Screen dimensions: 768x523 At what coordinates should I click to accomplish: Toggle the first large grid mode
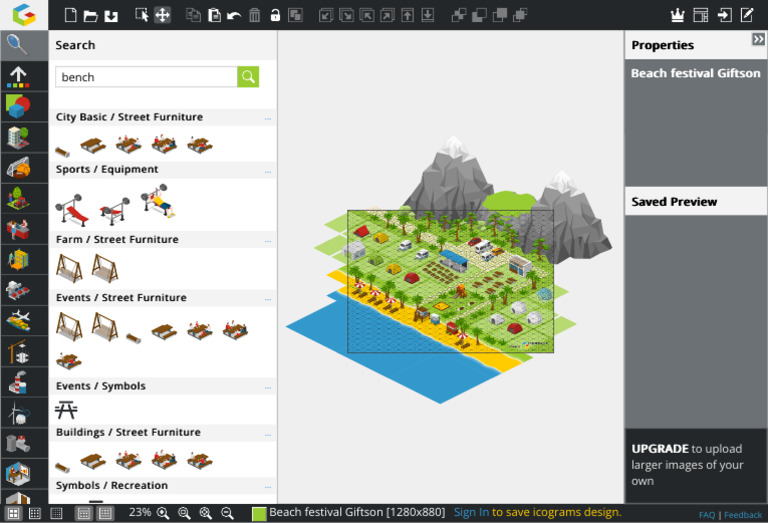(x=13, y=513)
